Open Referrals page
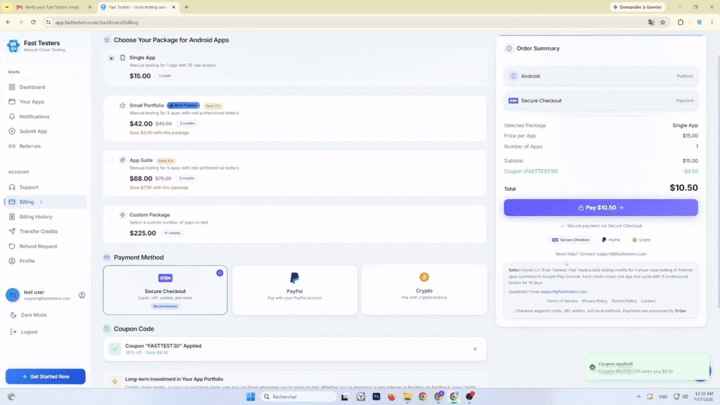 [30, 146]
